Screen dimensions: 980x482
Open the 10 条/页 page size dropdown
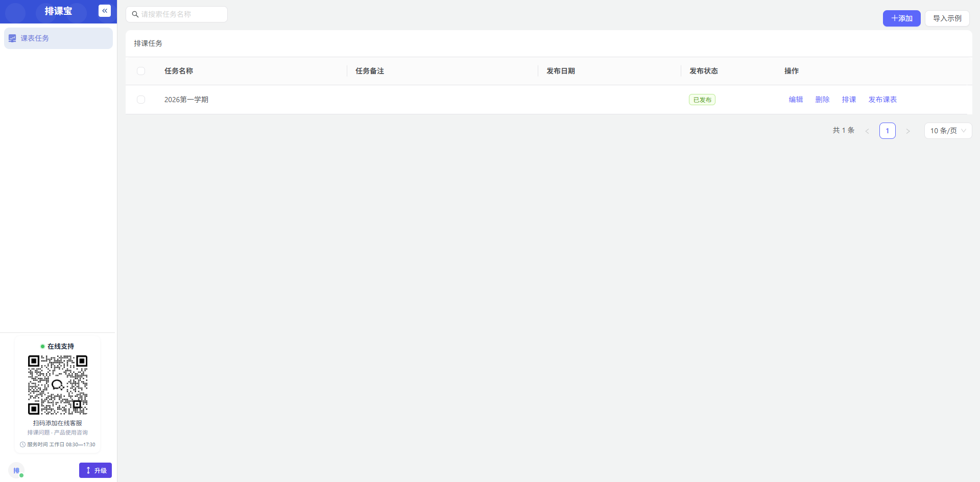[x=948, y=131]
